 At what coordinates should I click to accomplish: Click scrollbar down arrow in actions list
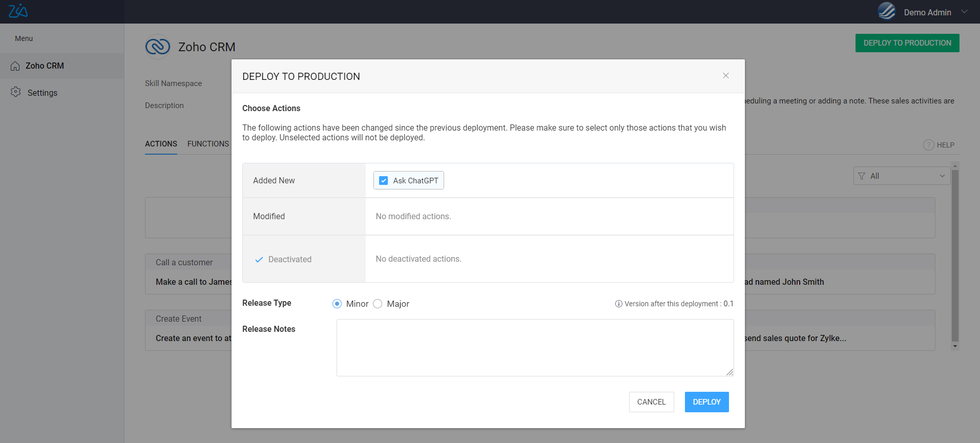point(955,347)
